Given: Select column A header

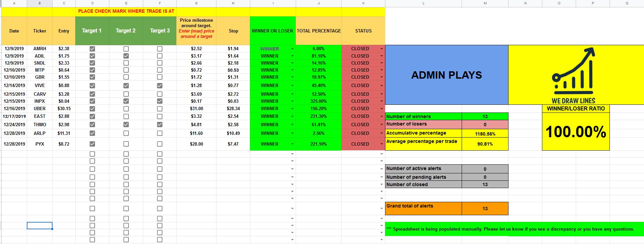Looking at the screenshot, I should tap(14, 3).
